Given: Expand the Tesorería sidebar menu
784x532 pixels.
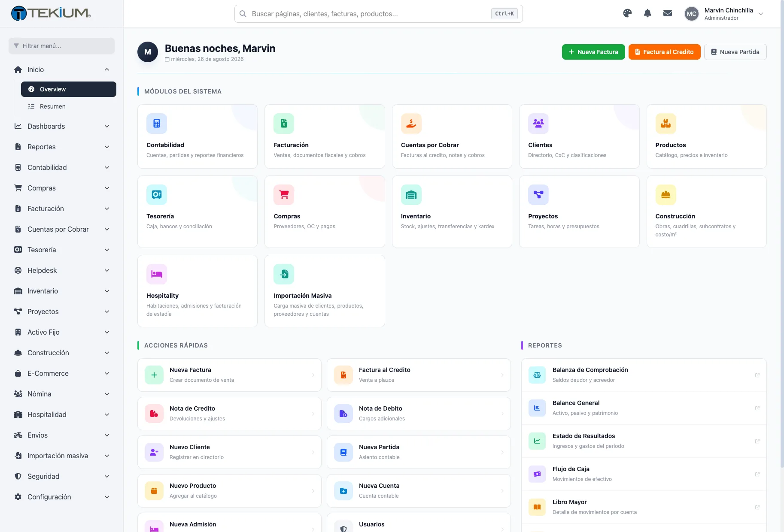Looking at the screenshot, I should 62,250.
